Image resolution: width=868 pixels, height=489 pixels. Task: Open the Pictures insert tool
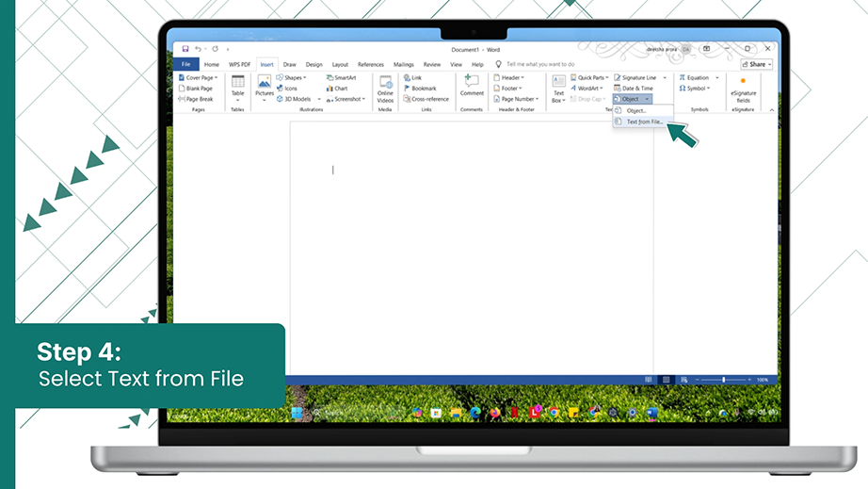click(265, 88)
